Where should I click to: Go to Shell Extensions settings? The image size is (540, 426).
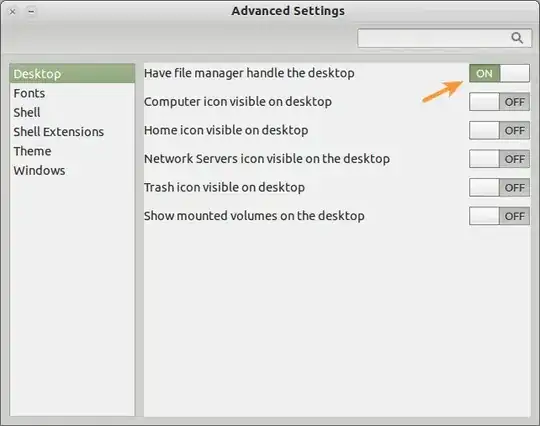[72, 132]
